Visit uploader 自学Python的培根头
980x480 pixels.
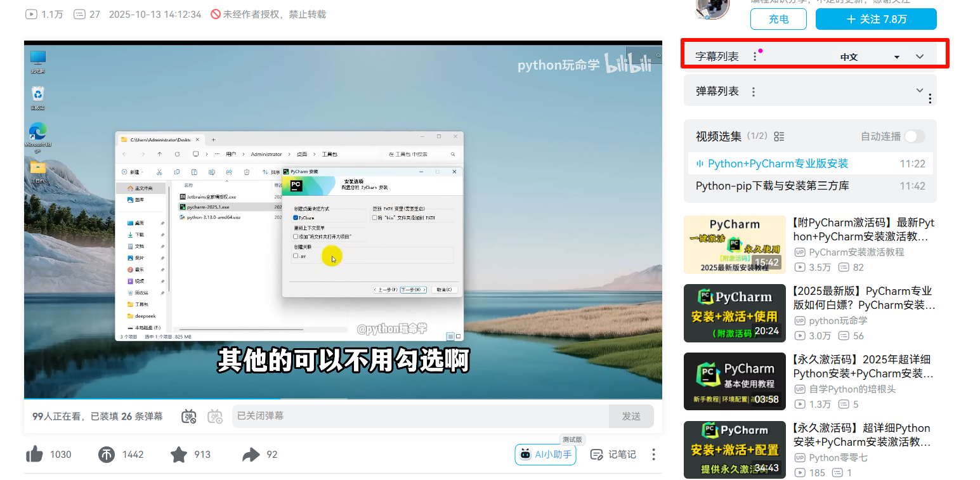tap(853, 389)
